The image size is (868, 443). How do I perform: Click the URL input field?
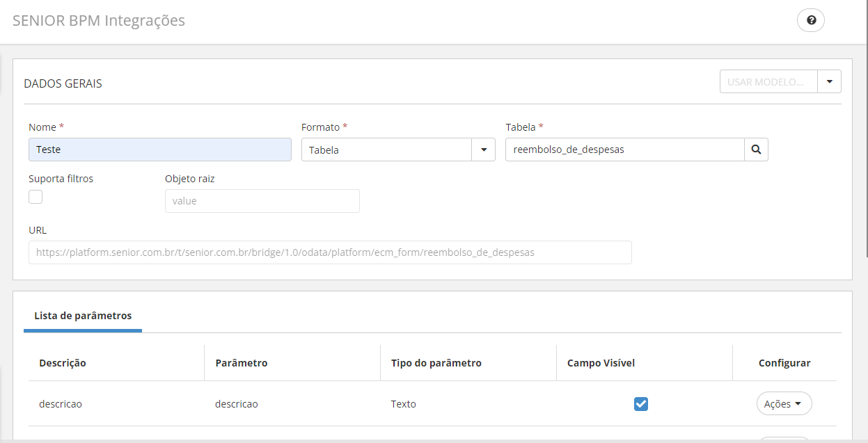click(330, 252)
